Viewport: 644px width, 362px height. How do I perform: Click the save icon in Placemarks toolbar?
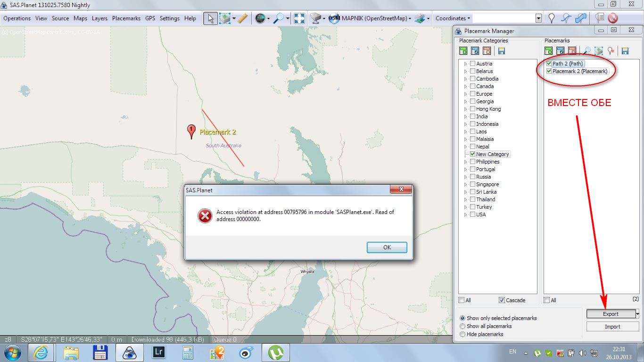tap(625, 51)
